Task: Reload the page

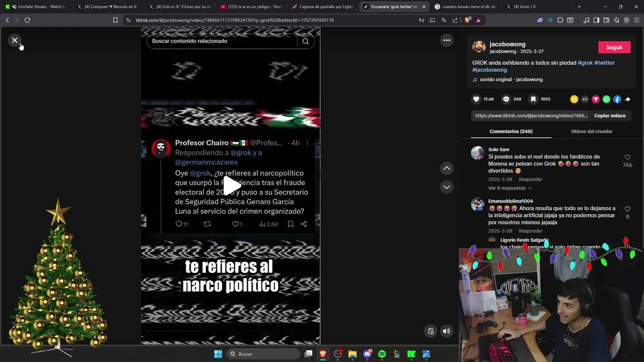Action: click(x=27, y=20)
